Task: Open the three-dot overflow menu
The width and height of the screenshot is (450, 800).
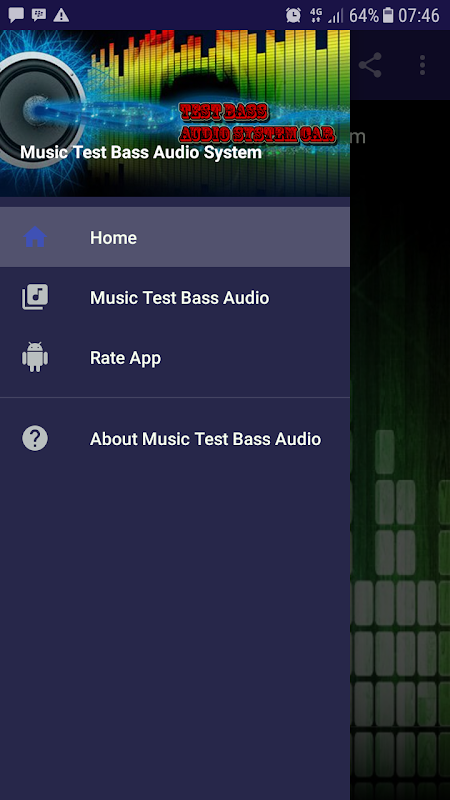Action: click(x=422, y=65)
